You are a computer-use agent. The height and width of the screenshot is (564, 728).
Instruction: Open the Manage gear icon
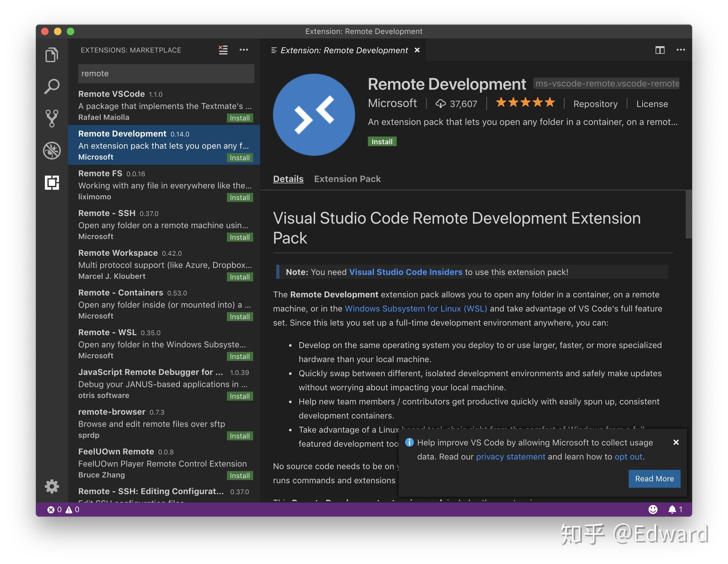click(52, 487)
